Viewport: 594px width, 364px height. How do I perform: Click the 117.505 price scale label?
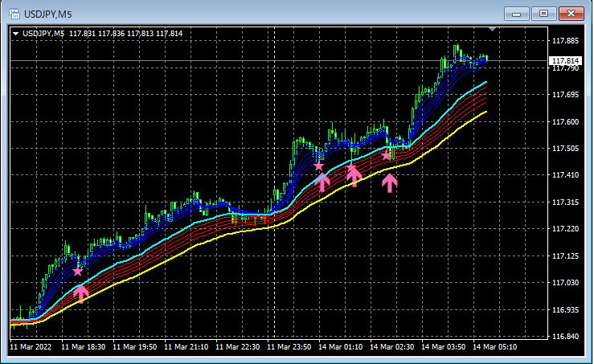(565, 148)
